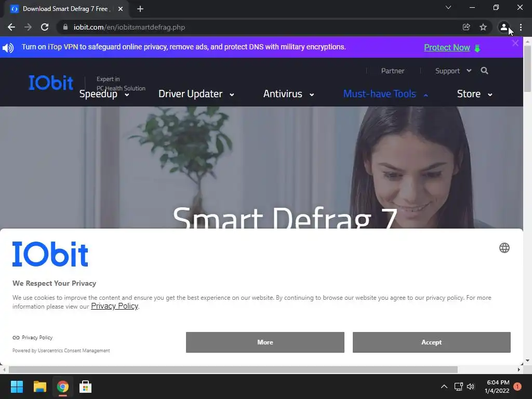Image resolution: width=532 pixels, height=399 pixels.
Task: Open the Partner link
Action: pyautogui.click(x=393, y=71)
